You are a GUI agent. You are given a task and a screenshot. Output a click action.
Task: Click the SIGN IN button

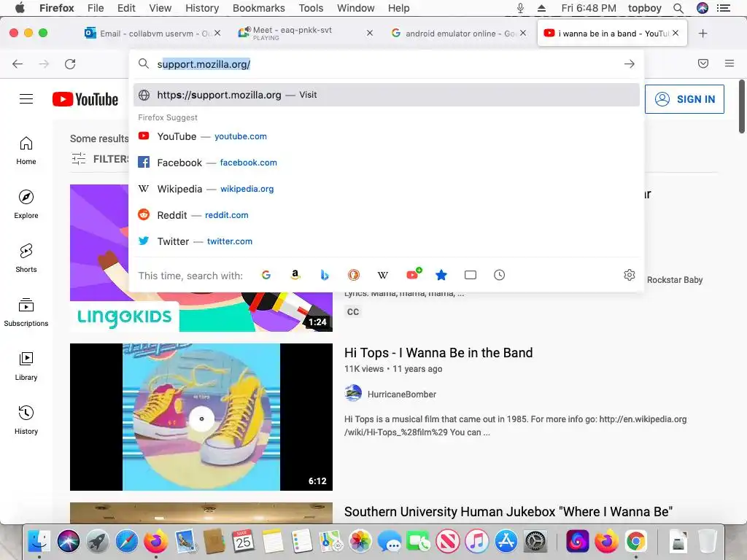pyautogui.click(x=684, y=99)
